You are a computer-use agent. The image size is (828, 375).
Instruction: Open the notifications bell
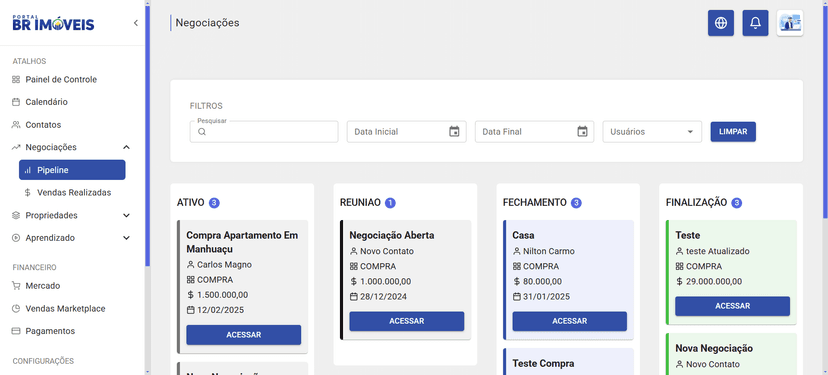(x=756, y=23)
